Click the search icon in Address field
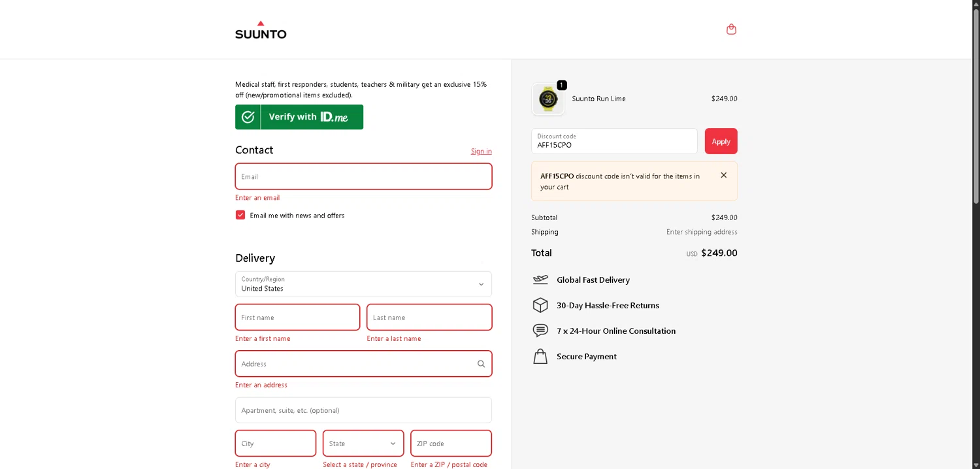 [481, 364]
